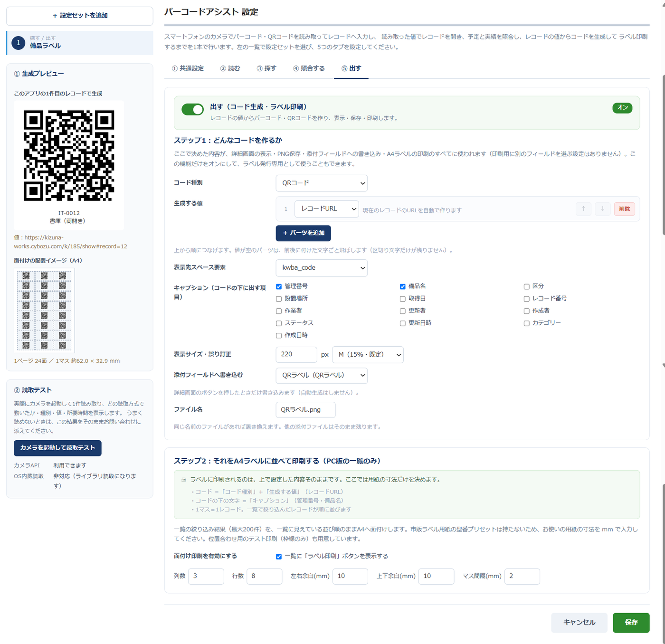Screen dimensions: 665x644
Task: Click the ② 読取テスト panel heading
Action: (33, 390)
